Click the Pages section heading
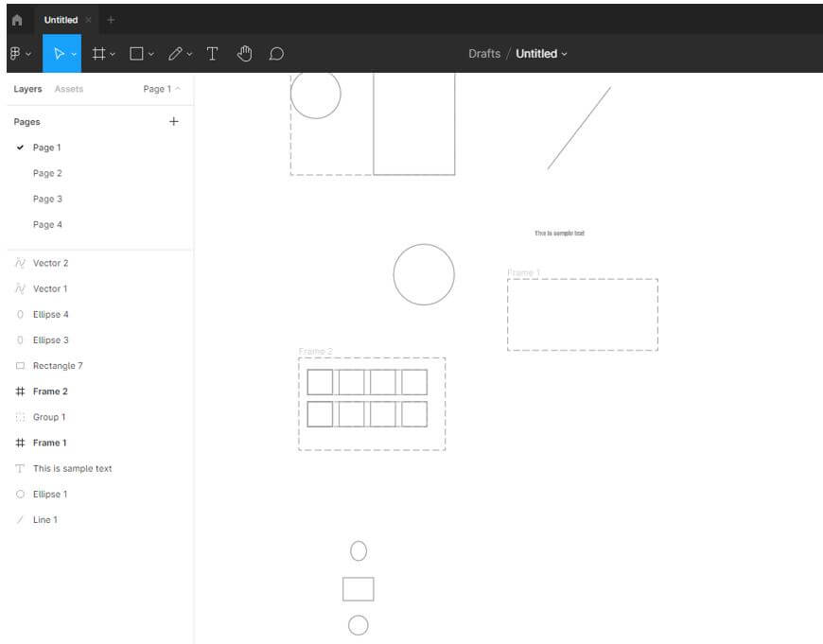823x644 pixels. 26,122
